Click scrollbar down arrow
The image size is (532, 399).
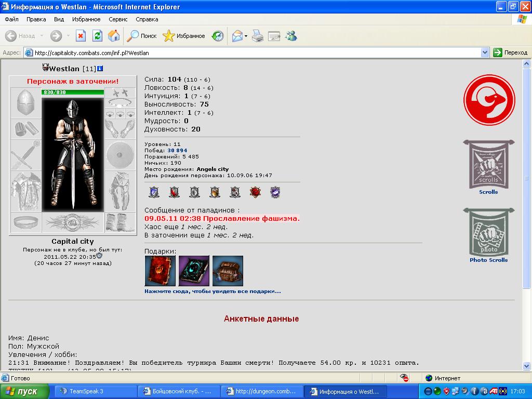(526, 366)
